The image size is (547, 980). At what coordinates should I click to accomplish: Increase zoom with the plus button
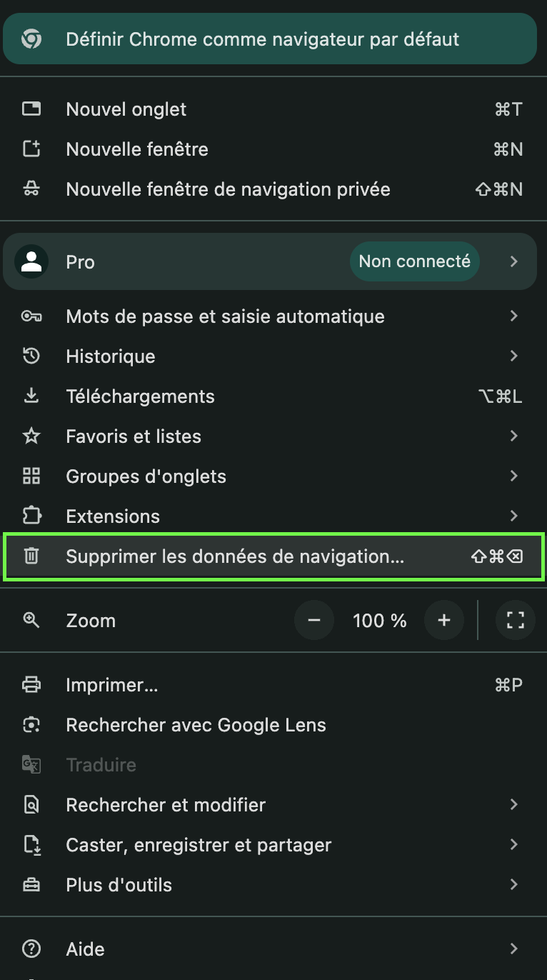[444, 621]
